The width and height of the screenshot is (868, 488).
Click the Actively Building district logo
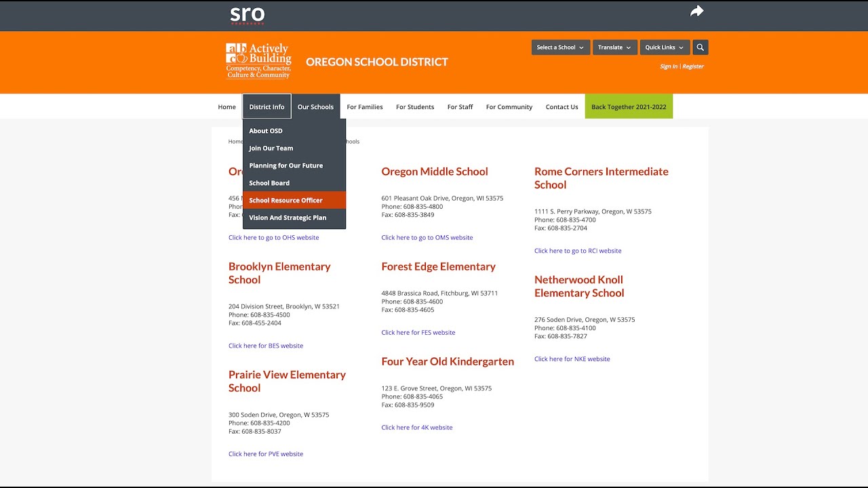258,61
